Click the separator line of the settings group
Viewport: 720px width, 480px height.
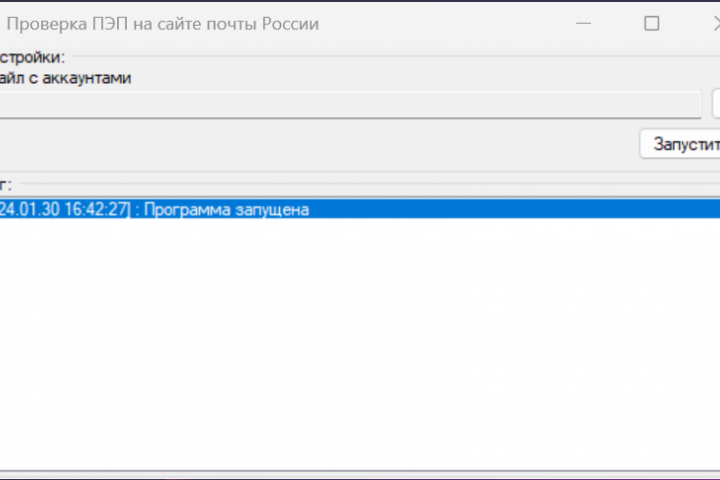(x=396, y=56)
